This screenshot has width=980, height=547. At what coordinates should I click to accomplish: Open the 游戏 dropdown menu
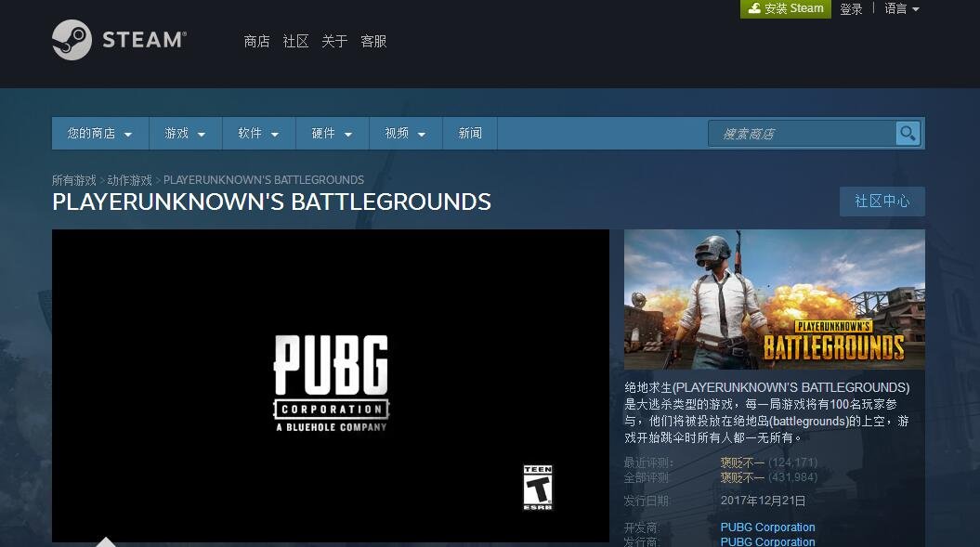tap(184, 133)
